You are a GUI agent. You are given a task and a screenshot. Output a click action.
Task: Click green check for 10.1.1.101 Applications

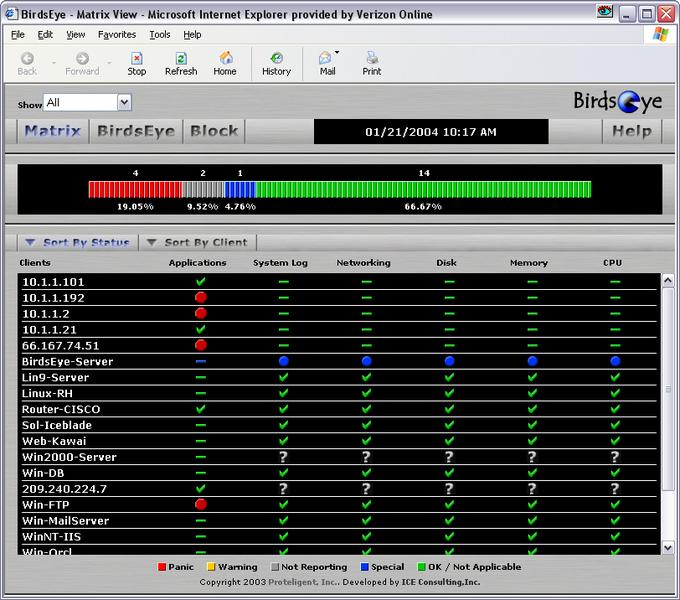[200, 282]
